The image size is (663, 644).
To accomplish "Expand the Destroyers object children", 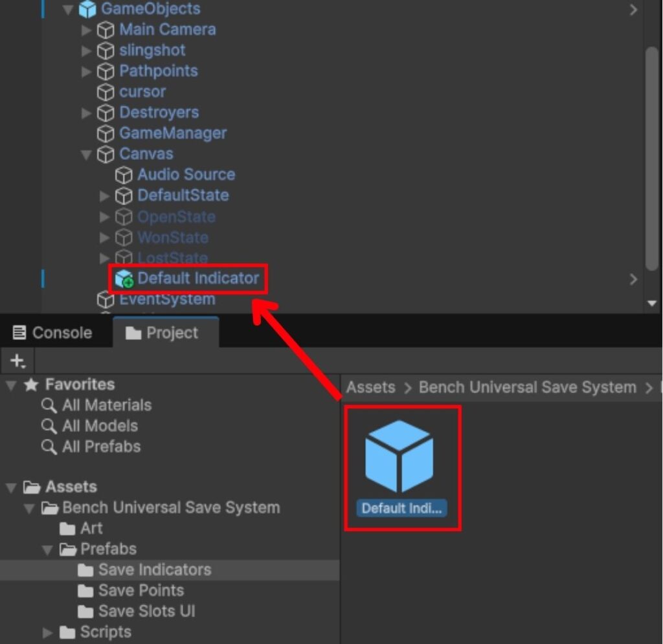I will click(x=86, y=113).
